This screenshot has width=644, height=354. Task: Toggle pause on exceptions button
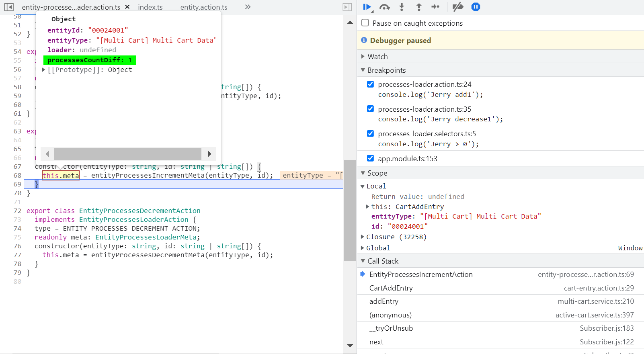pos(476,7)
